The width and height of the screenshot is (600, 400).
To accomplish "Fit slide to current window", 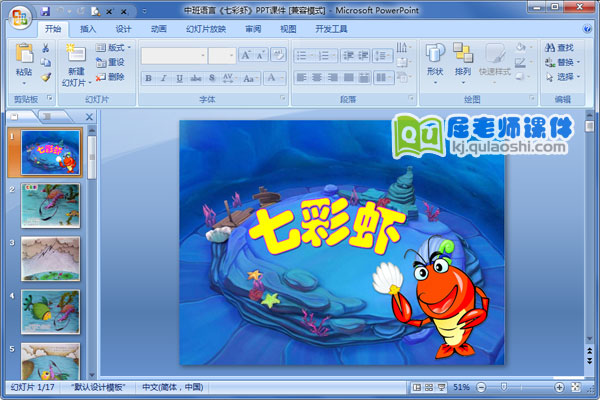I will coord(576,387).
